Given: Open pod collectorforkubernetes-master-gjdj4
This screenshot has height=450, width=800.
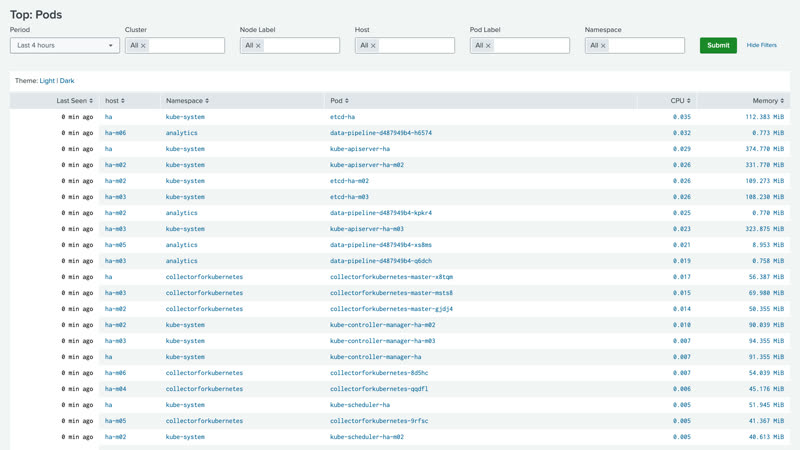Looking at the screenshot, I should tap(391, 309).
